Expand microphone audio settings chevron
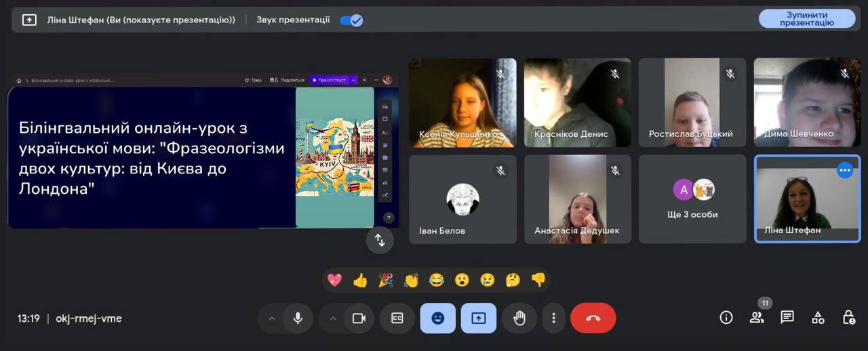This screenshot has width=868, height=351. tap(272, 318)
